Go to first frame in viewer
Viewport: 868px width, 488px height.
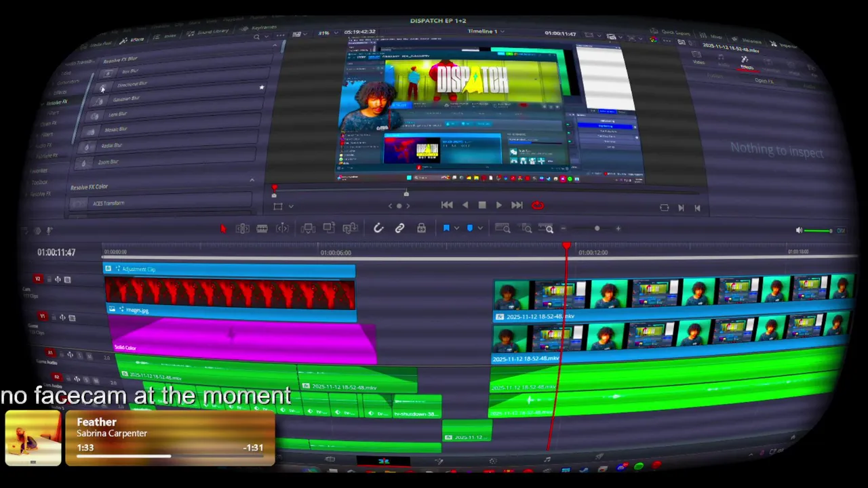tap(447, 205)
